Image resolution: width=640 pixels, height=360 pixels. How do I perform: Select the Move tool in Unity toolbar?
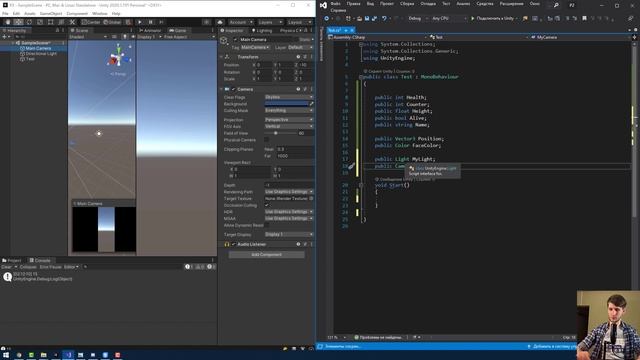click(18, 22)
